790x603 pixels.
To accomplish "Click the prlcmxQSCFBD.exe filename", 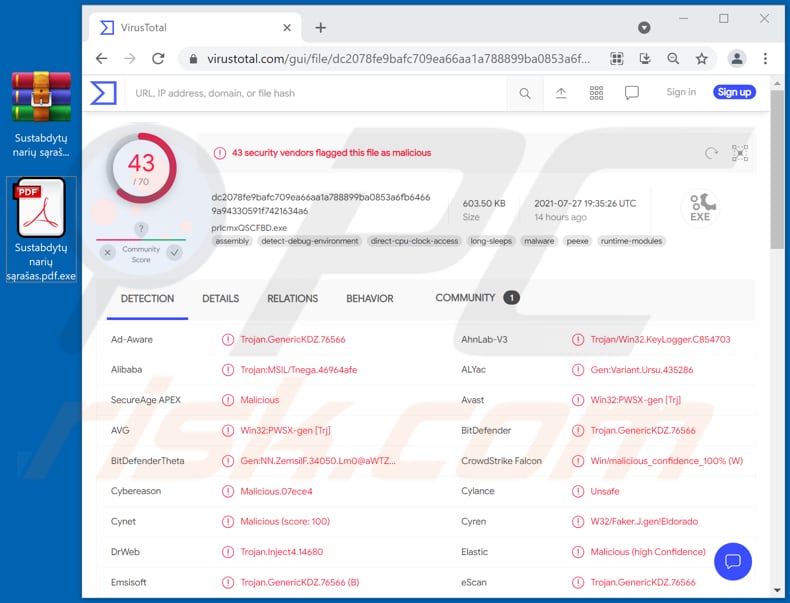I will 249,228.
